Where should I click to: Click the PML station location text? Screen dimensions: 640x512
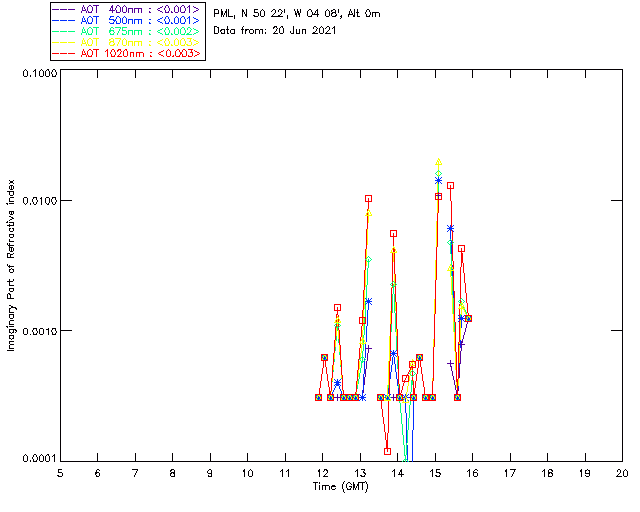tap(297, 14)
